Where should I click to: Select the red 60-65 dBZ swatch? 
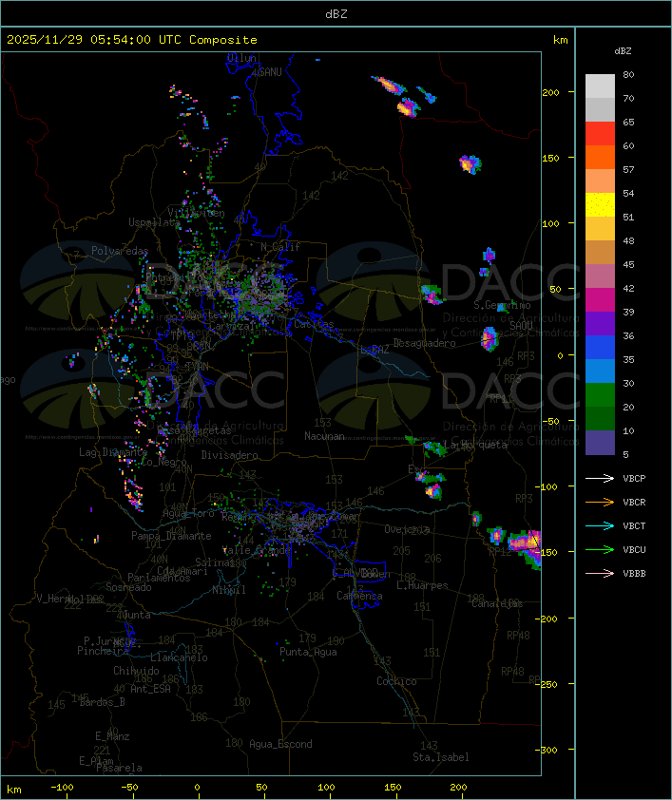click(600, 134)
